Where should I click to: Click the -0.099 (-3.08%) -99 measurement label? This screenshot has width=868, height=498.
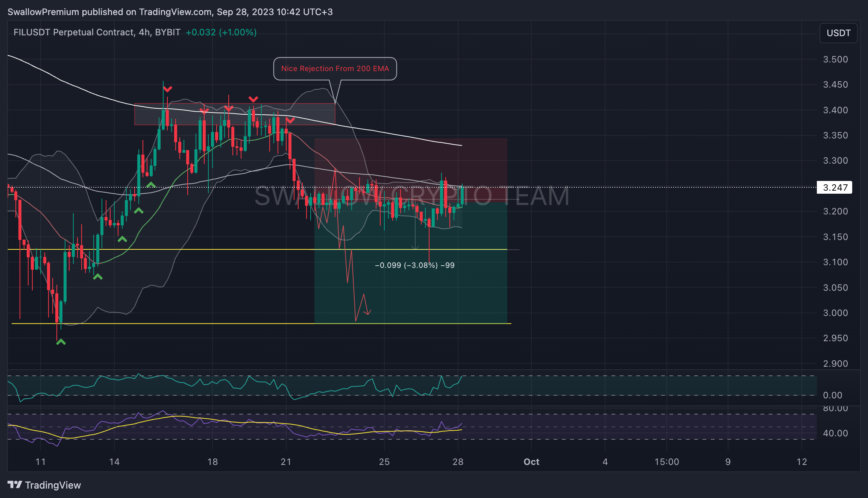(x=415, y=265)
